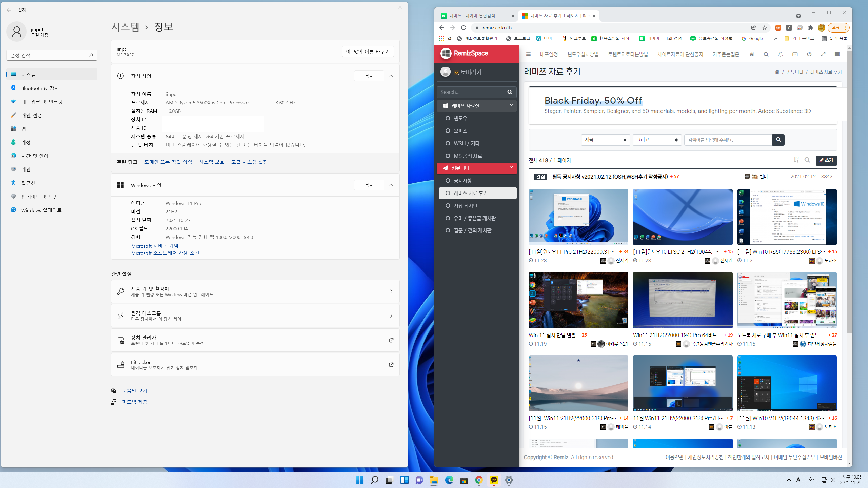Bookmark this page with the star icon
This screenshot has height=488, width=868.
tap(764, 28)
